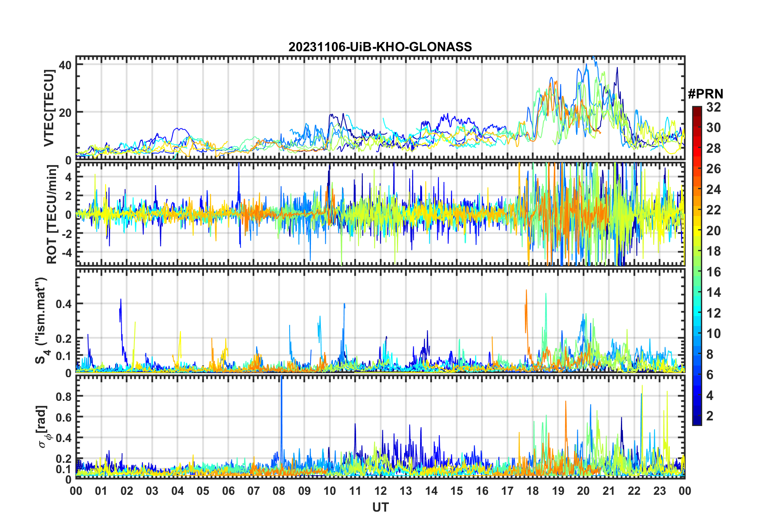Image resolution: width=761 pixels, height=532 pixels.
Task: Select colorbar tick label 6
Action: click(x=710, y=375)
